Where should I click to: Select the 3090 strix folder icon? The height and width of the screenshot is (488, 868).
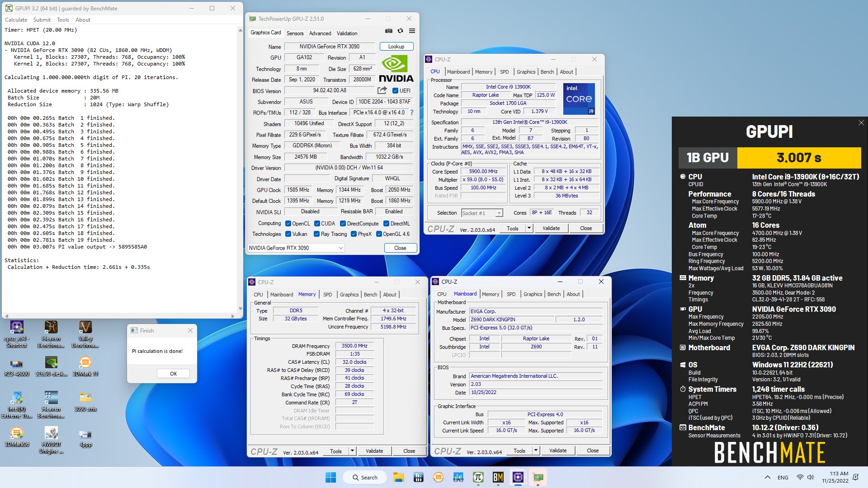tap(85, 402)
